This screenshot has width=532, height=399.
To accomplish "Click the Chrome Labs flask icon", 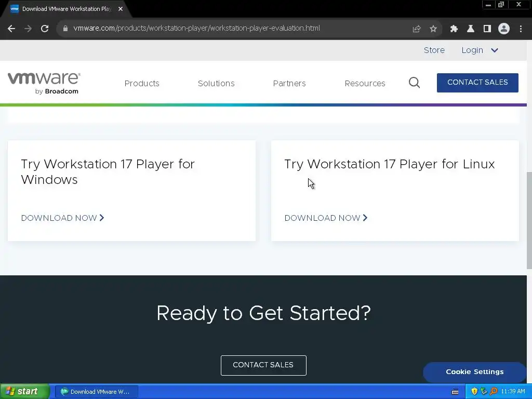I will pos(470,29).
